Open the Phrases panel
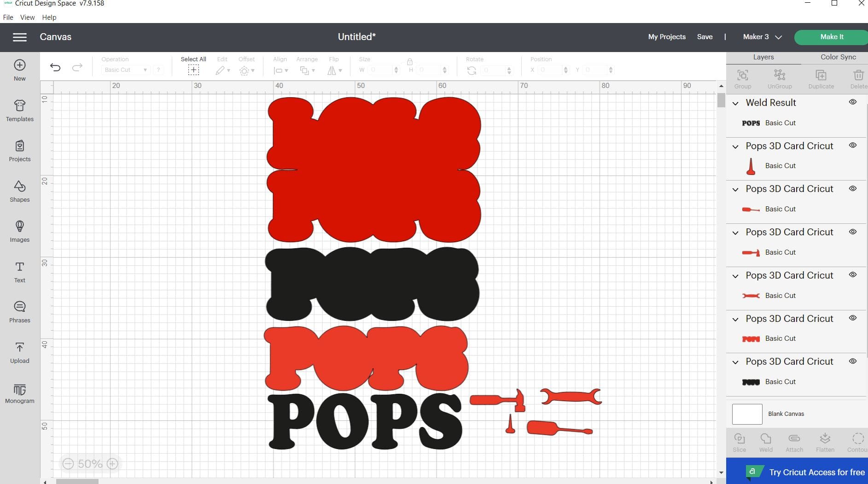Viewport: 868px width, 484px height. point(19,312)
